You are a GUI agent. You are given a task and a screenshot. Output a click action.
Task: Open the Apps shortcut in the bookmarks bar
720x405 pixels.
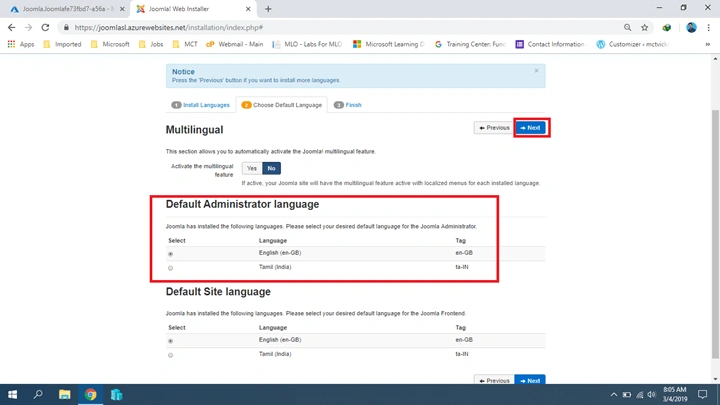tap(21, 44)
